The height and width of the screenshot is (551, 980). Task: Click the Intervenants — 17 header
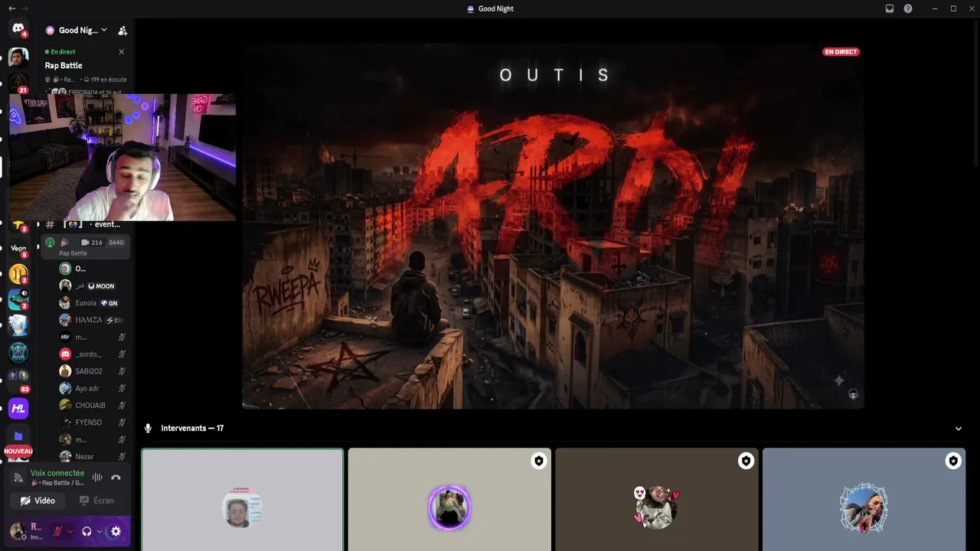click(192, 429)
